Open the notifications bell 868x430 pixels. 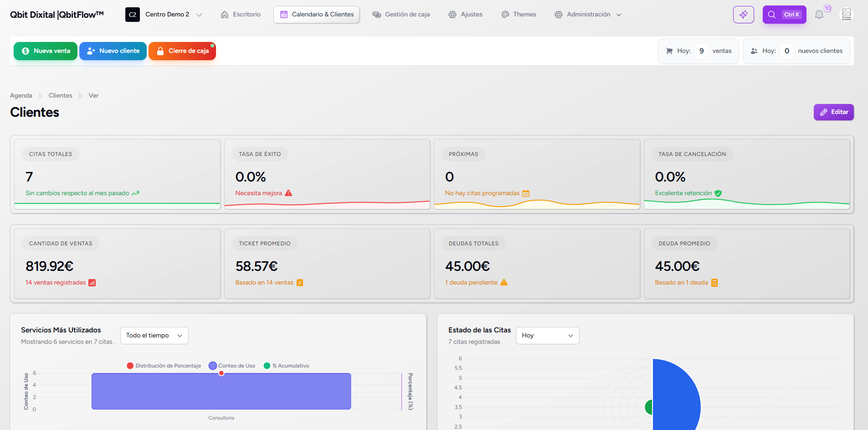(x=819, y=15)
